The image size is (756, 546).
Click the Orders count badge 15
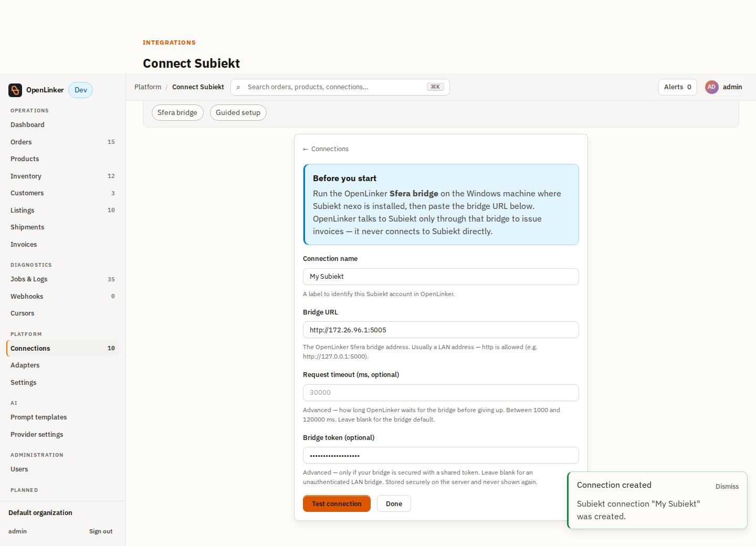point(111,142)
